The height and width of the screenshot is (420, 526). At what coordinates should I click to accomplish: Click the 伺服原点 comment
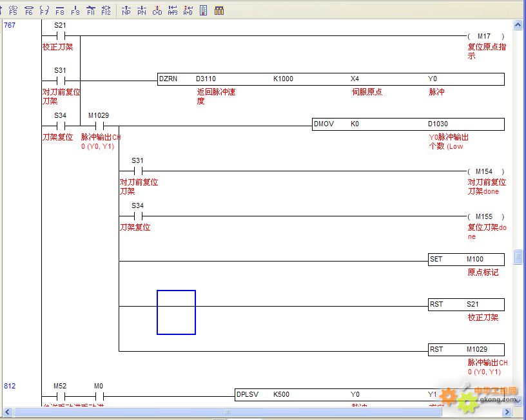click(367, 92)
